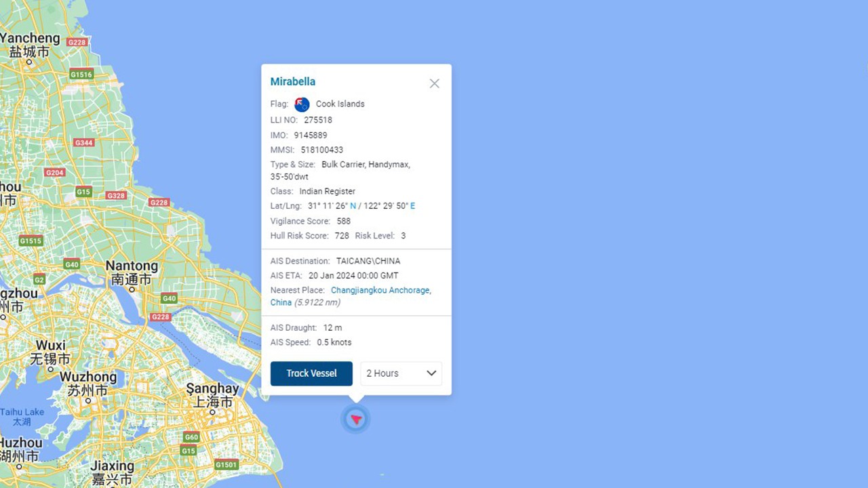This screenshot has width=868, height=488.
Task: Click the red vessel marker on map
Action: pos(356,420)
